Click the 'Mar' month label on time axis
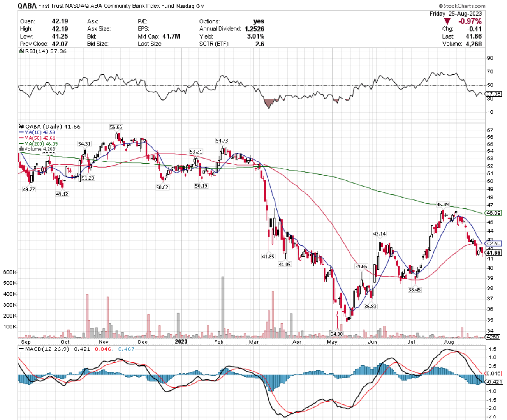507x420 pixels. pos(253,342)
